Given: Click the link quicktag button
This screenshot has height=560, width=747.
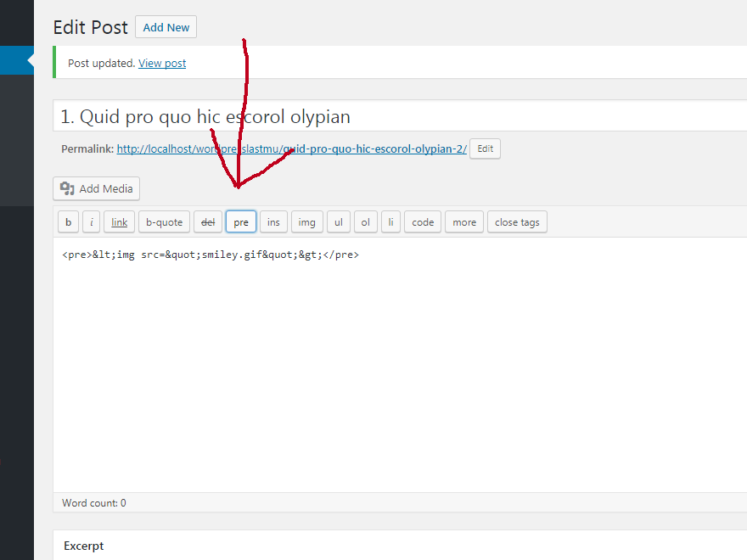Looking at the screenshot, I should [x=119, y=222].
